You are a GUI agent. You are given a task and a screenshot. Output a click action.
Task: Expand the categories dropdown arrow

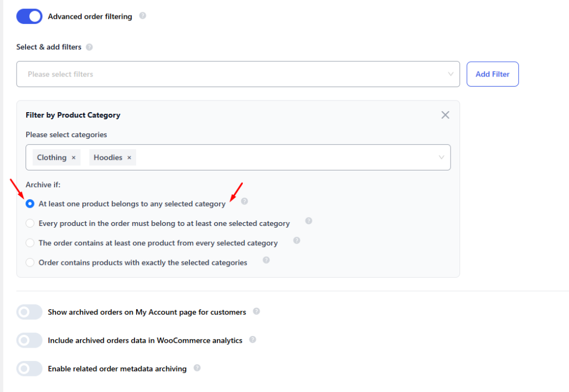pyautogui.click(x=441, y=157)
